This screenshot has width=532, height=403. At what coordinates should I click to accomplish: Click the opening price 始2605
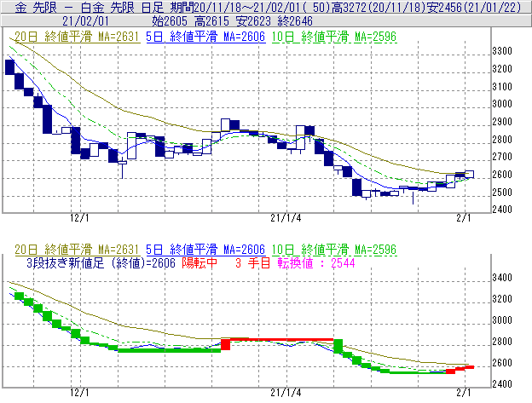click(170, 21)
